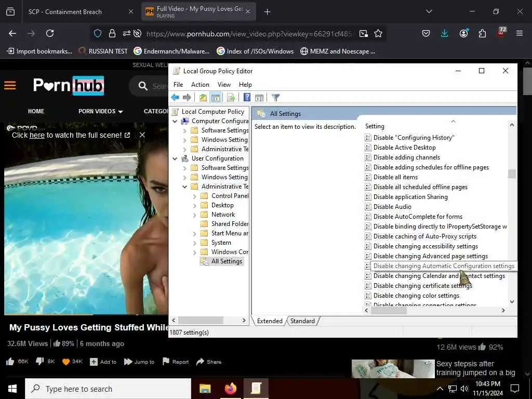532x399 pixels.
Task: Open the Index of /ISOs/Windows bookmark
Action: point(255,51)
